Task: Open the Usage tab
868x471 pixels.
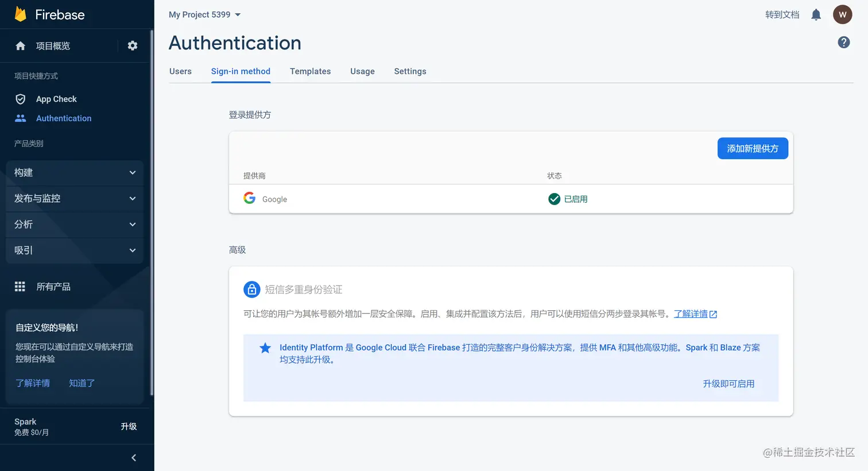Action: click(x=362, y=71)
